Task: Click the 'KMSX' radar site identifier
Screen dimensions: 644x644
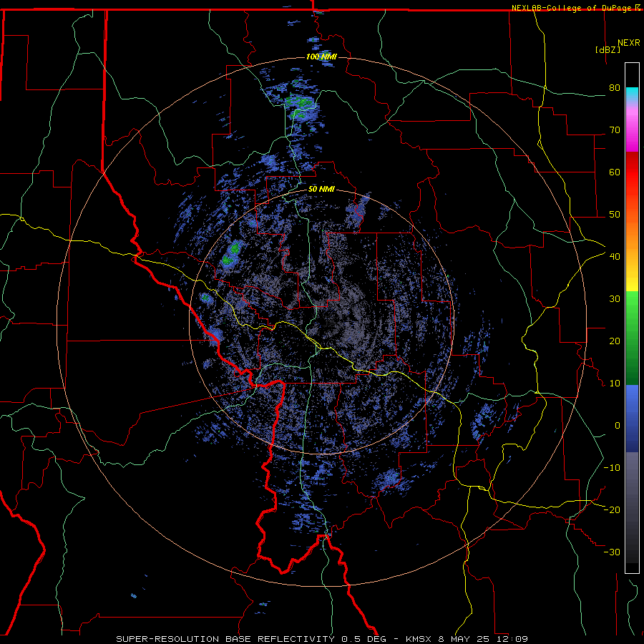Action: tap(419, 639)
